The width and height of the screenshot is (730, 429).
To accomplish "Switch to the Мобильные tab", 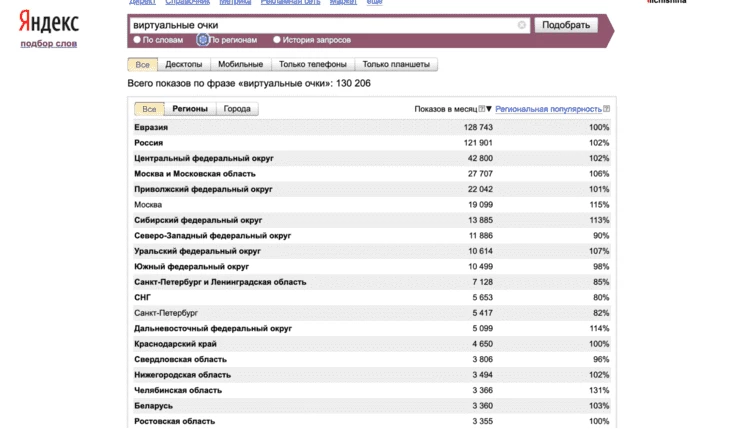I will (x=241, y=64).
